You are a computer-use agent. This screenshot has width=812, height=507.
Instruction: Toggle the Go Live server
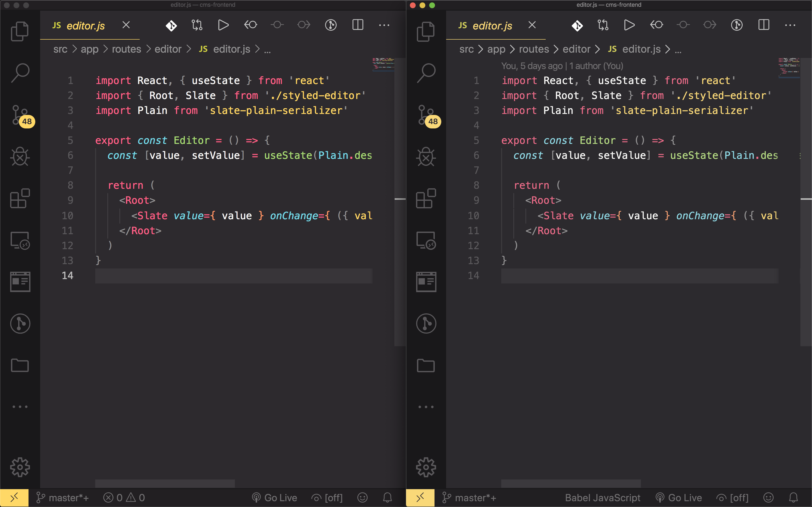[275, 498]
